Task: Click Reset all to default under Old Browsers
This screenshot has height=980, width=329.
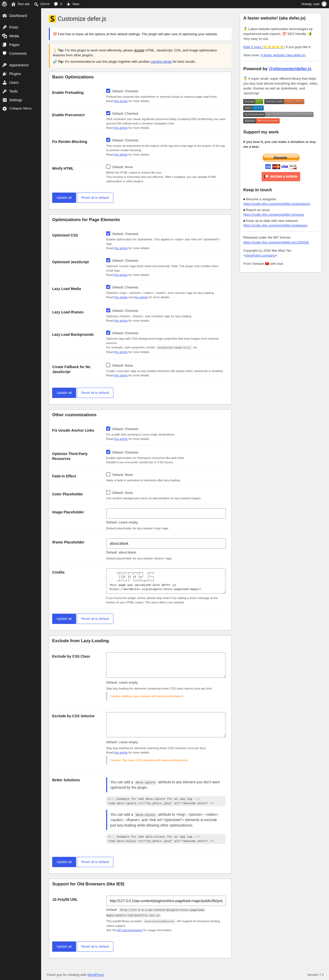Action: coord(95,947)
